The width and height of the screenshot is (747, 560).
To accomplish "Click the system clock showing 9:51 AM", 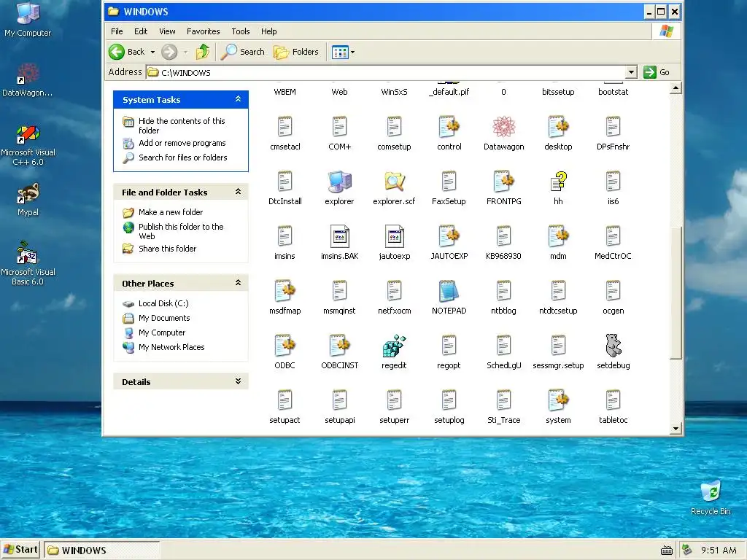I will [719, 551].
